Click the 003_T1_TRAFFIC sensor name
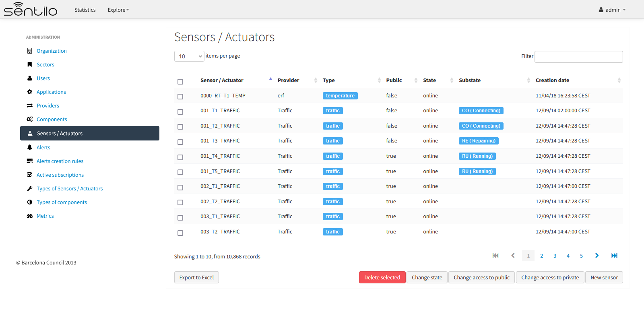Screen dimensions: 644x322 220,217
